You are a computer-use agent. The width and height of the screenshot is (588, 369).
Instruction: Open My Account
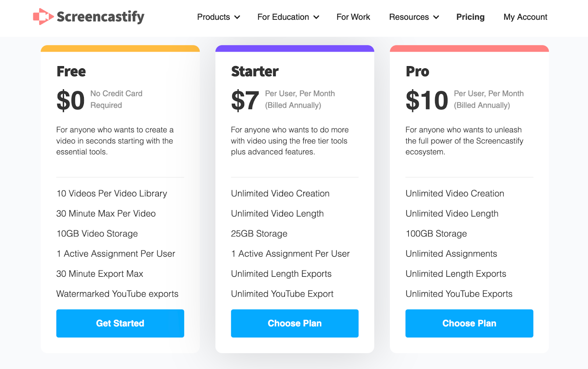[526, 17]
